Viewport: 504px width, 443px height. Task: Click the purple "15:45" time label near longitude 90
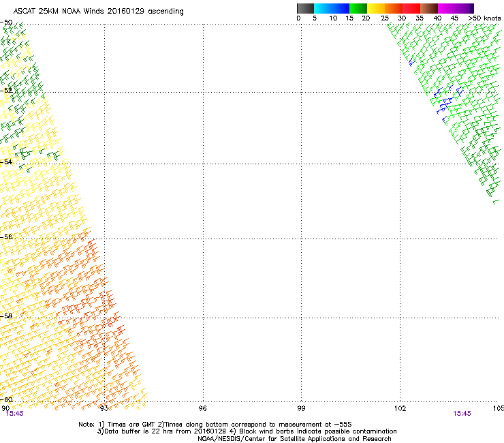[15, 414]
